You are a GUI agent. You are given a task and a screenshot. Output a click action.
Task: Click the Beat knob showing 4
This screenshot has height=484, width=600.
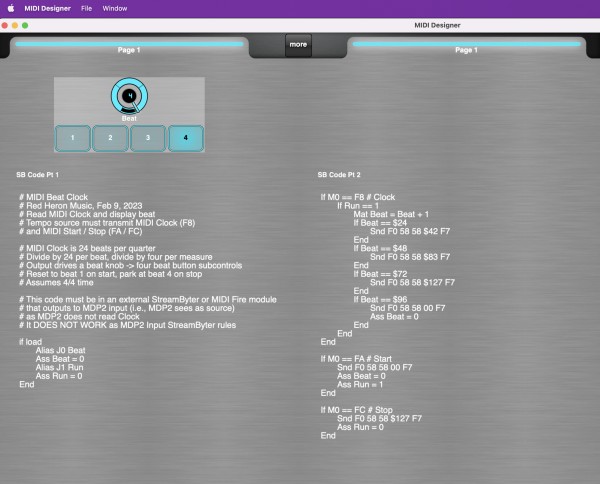(x=129, y=96)
